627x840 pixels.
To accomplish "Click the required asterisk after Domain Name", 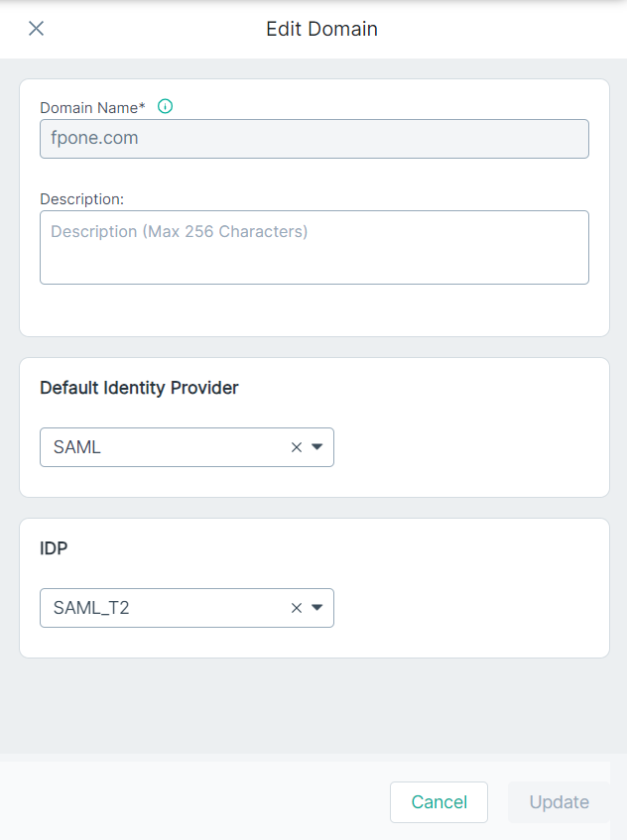I will pyautogui.click(x=142, y=105).
